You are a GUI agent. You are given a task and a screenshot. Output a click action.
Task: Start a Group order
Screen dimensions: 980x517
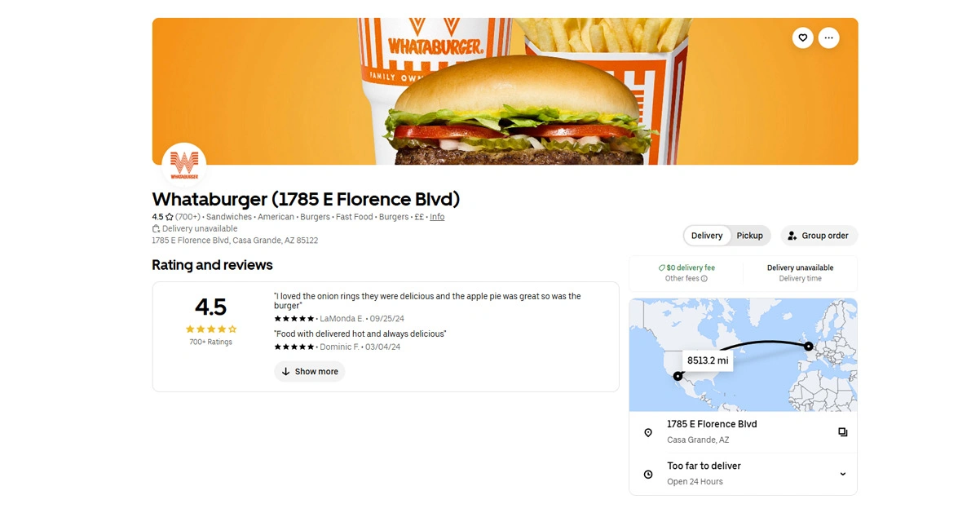coord(819,236)
